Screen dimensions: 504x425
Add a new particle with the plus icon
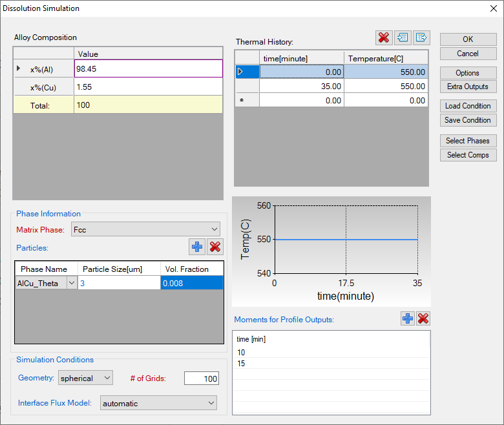[x=197, y=247]
